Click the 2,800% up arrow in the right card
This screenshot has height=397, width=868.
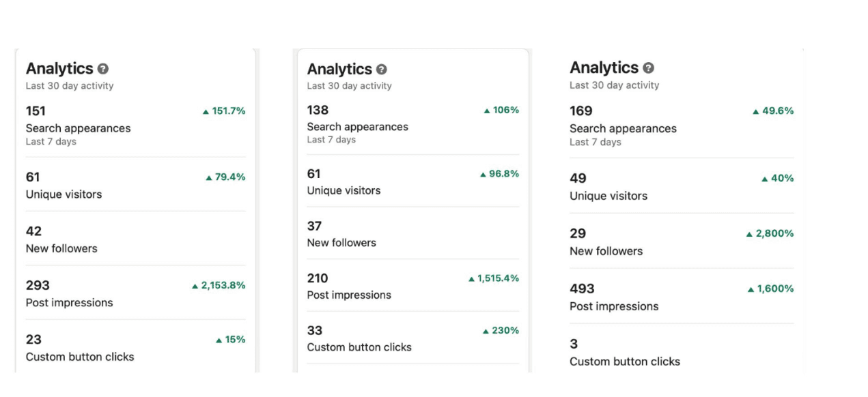coord(749,234)
